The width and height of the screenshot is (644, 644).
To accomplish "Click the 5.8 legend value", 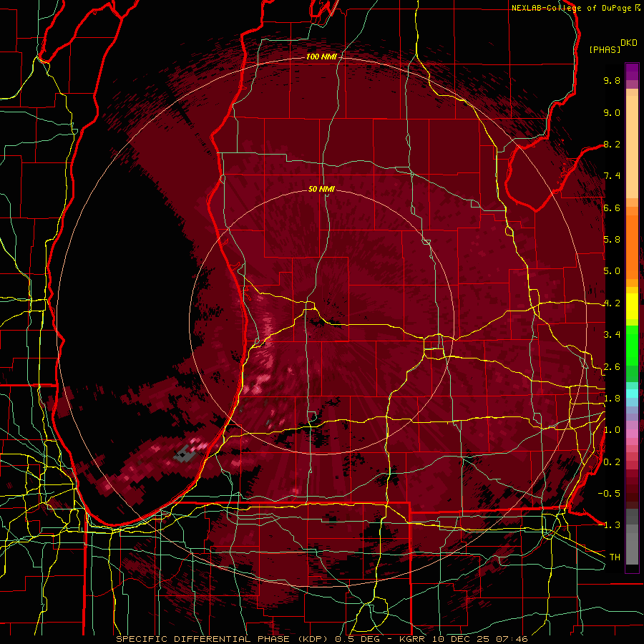I will pos(612,240).
